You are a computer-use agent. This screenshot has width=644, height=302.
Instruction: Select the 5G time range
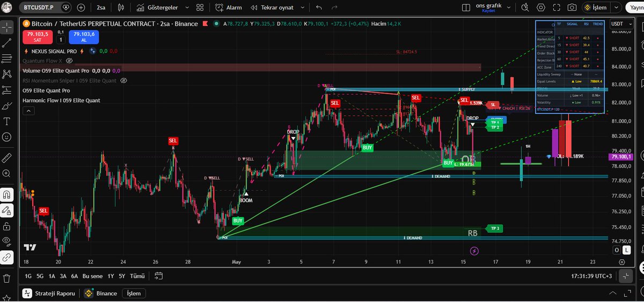[x=40, y=276]
